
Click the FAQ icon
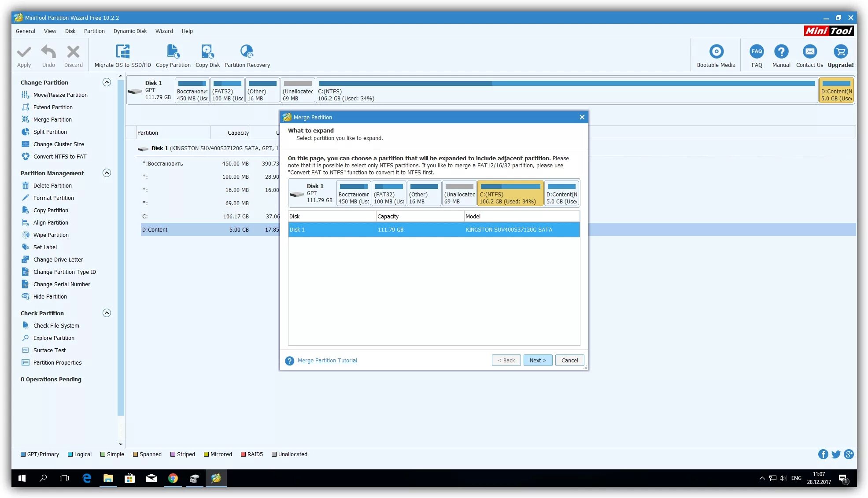[757, 52]
